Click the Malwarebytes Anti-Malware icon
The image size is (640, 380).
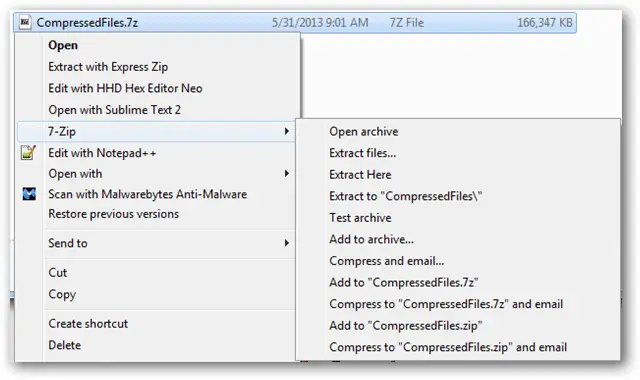point(29,194)
